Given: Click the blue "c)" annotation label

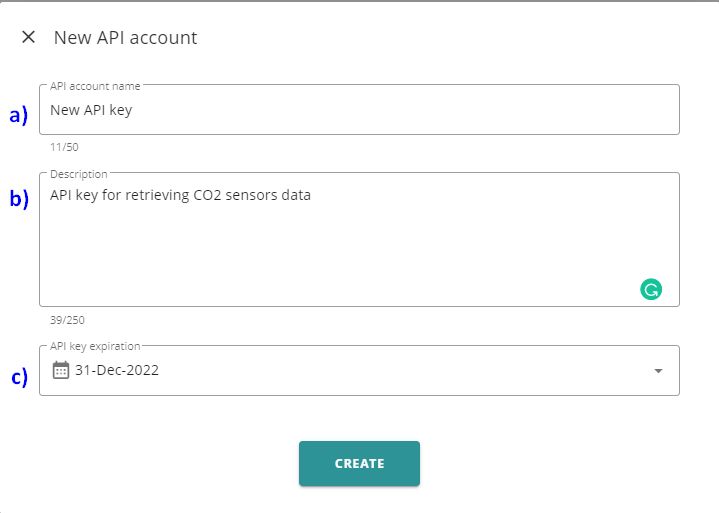Looking at the screenshot, I should [x=19, y=377].
